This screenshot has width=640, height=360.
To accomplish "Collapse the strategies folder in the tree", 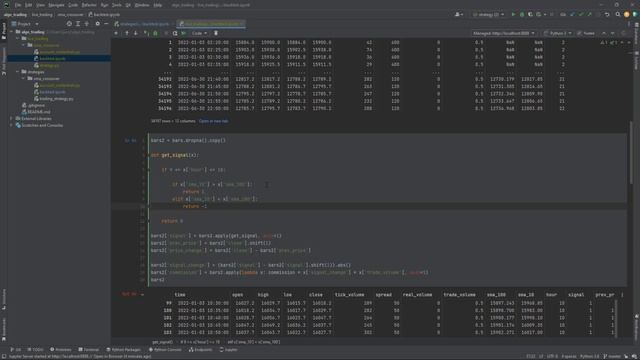I will (x=18, y=72).
